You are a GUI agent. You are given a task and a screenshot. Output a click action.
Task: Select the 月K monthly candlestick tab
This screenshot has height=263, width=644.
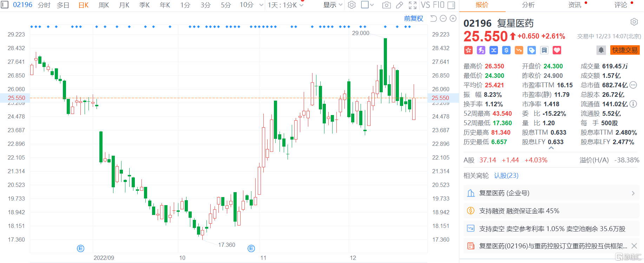(124, 5)
